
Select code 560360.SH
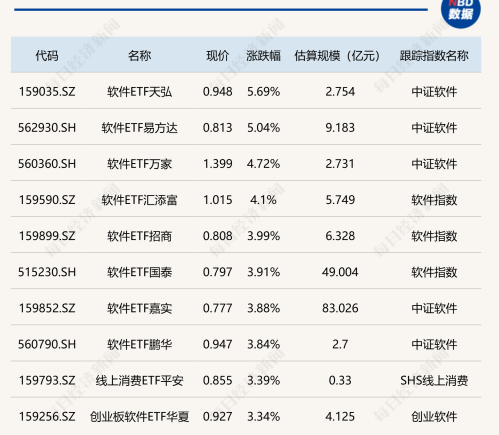47,163
